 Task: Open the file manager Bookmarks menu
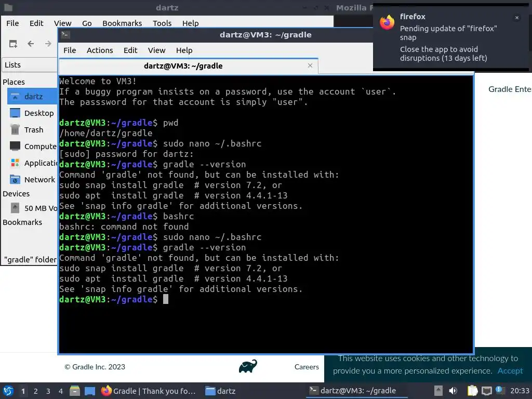point(122,23)
